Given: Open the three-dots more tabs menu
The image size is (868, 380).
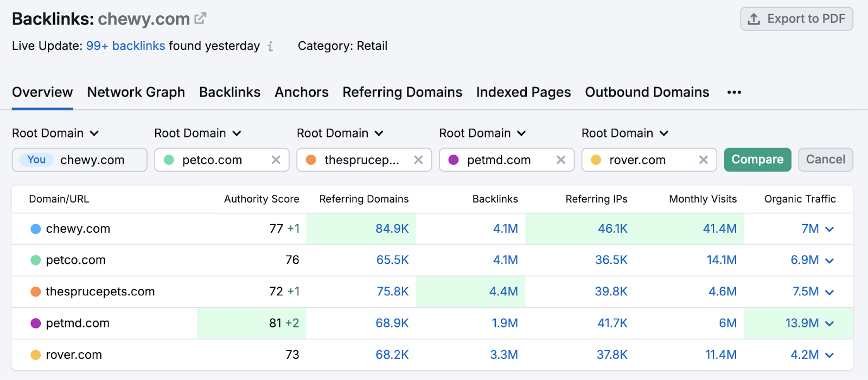Looking at the screenshot, I should pos(734,92).
